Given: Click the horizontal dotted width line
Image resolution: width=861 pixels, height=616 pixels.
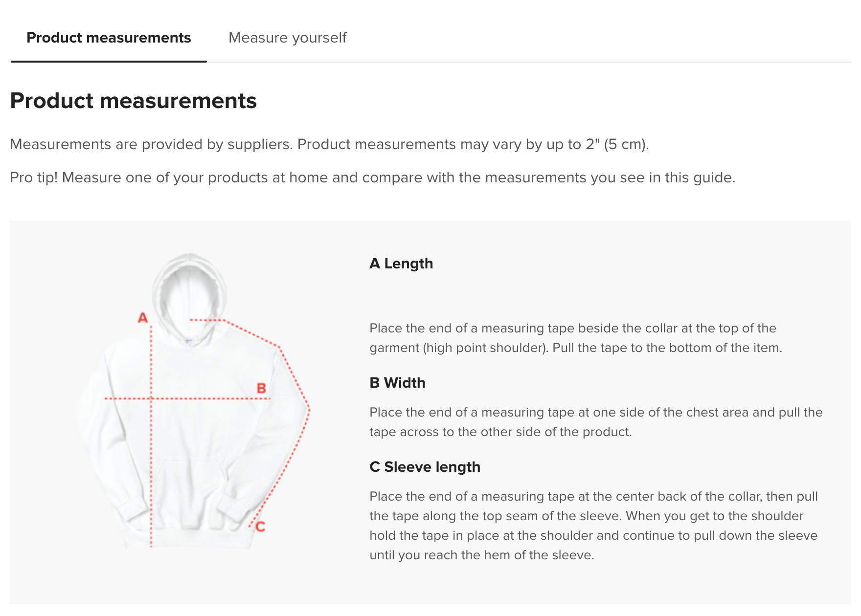Looking at the screenshot, I should click(x=205, y=398).
